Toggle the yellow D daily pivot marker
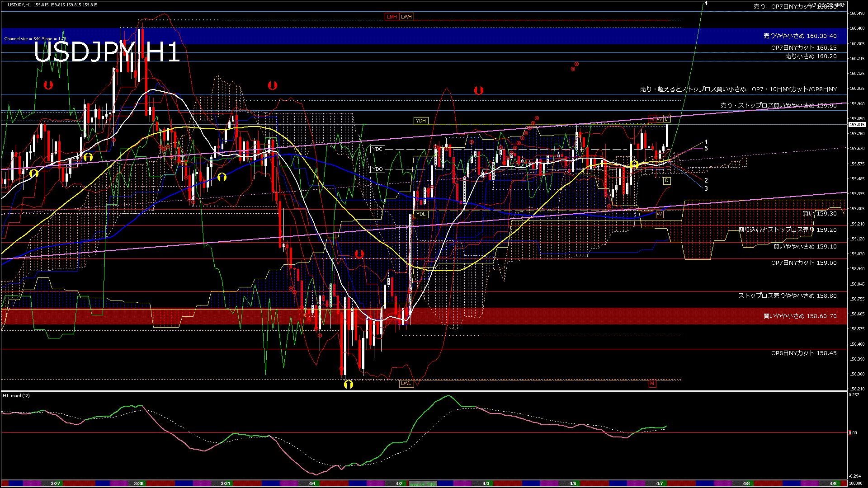 (666, 180)
